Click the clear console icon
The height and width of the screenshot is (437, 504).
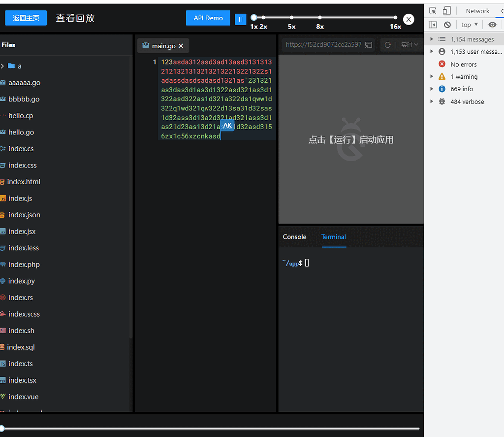coord(447,25)
